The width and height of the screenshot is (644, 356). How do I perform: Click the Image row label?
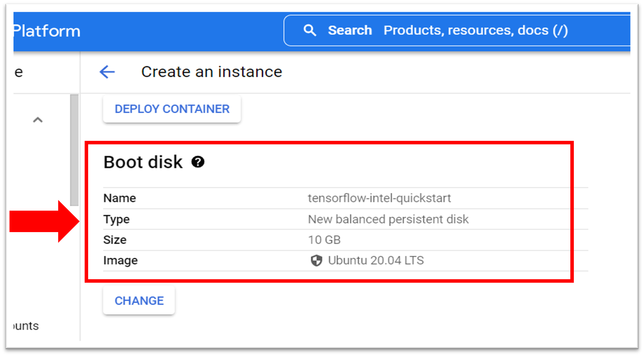pos(121,260)
